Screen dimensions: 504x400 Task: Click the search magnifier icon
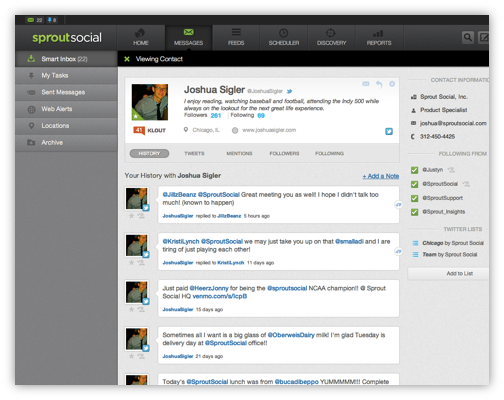468,37
